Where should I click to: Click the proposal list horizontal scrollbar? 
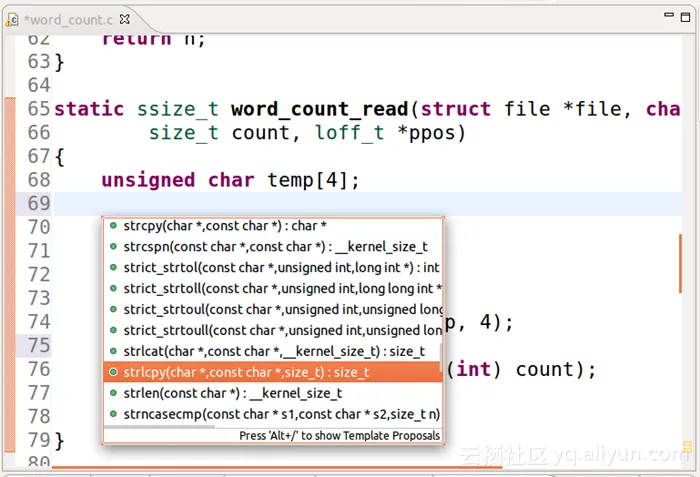160,427
